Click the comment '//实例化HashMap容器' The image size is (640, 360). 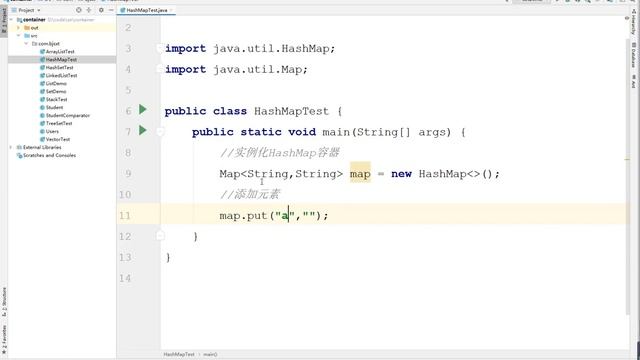[x=280, y=153]
